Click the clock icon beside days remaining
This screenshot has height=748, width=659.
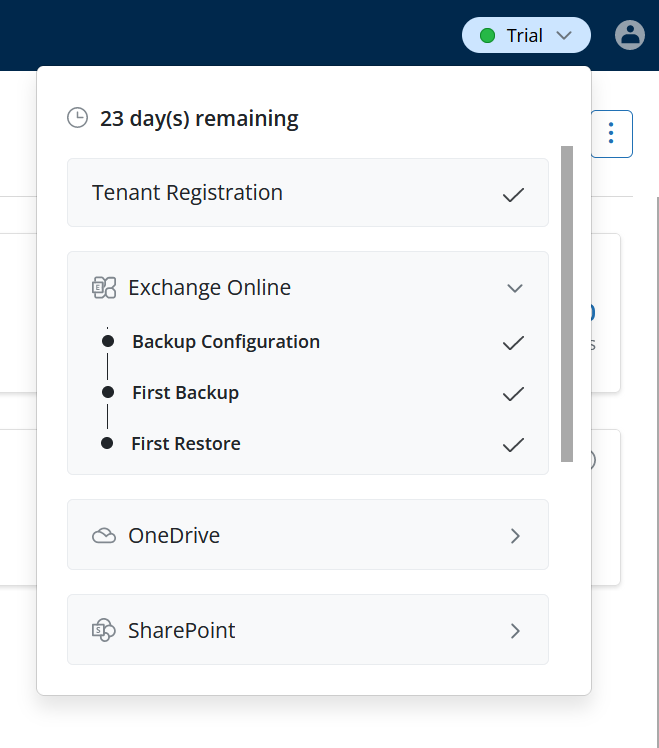click(77, 118)
